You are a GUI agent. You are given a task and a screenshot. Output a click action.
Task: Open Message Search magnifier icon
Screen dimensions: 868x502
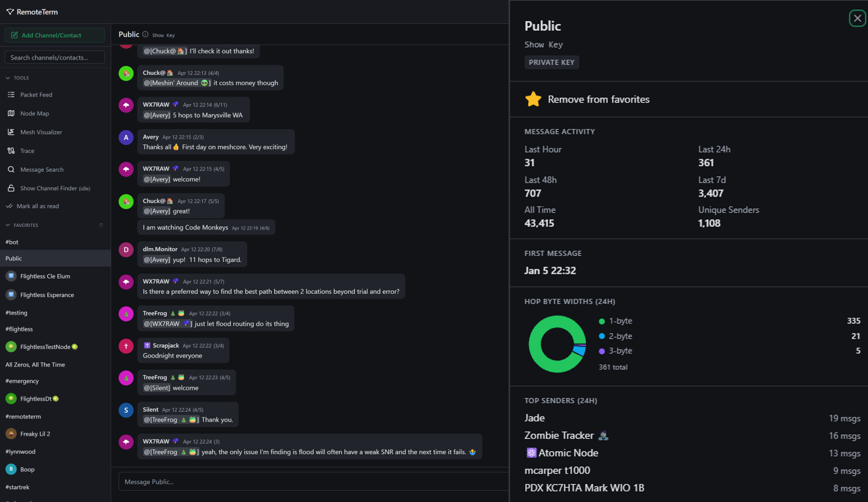pyautogui.click(x=11, y=169)
